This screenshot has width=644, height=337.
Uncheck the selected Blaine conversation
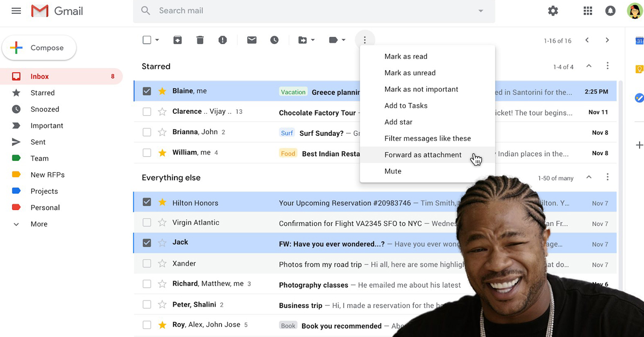pyautogui.click(x=147, y=91)
